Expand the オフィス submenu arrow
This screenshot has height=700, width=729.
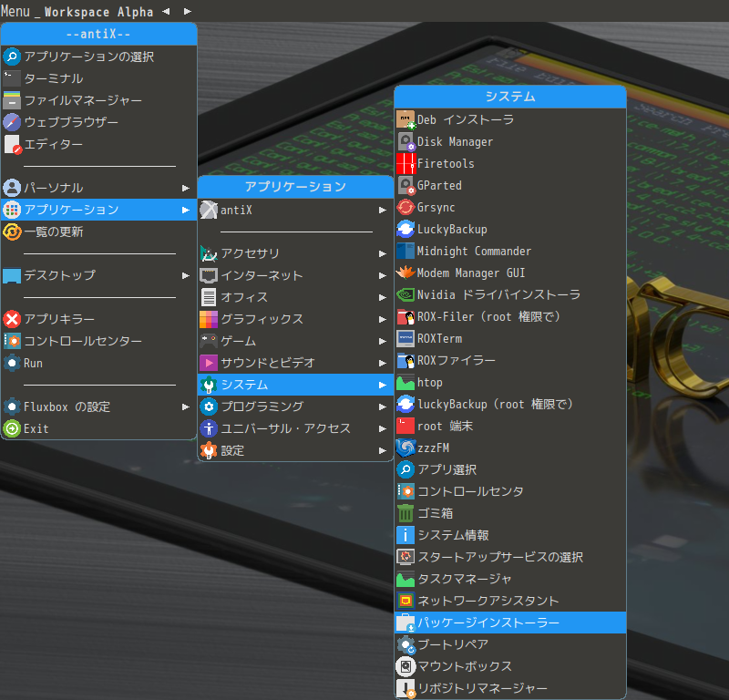pos(382,297)
